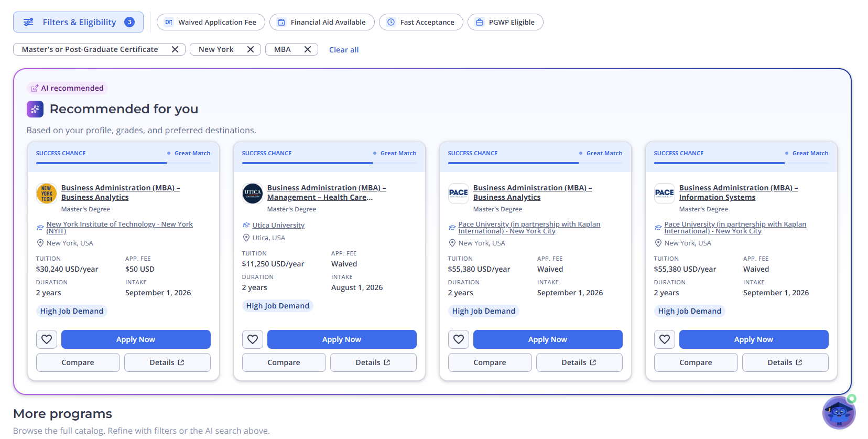Viewport: 868px width, 439px height.
Task: Click High Job Demand tag on Utica card
Action: point(278,306)
